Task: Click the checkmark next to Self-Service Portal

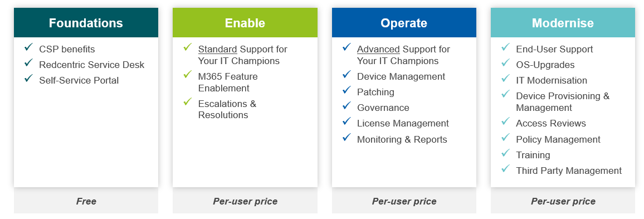Action: [28, 79]
